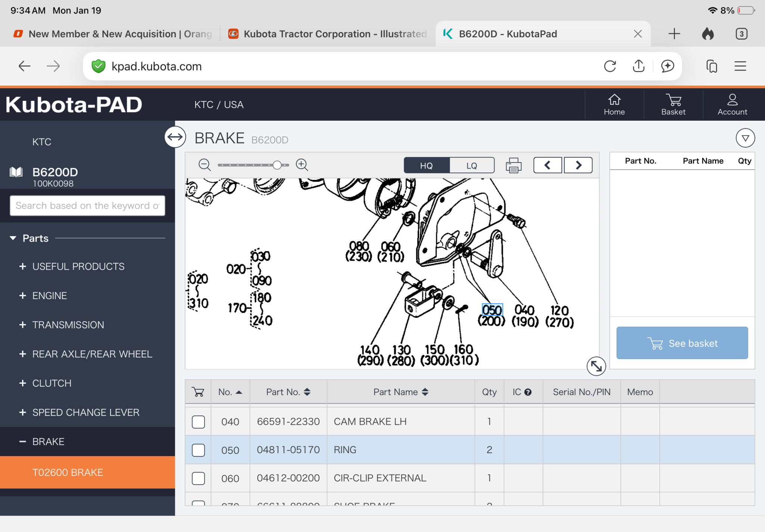The height and width of the screenshot is (532, 765).
Task: Switch diagram quality to LQ
Action: tap(472, 166)
